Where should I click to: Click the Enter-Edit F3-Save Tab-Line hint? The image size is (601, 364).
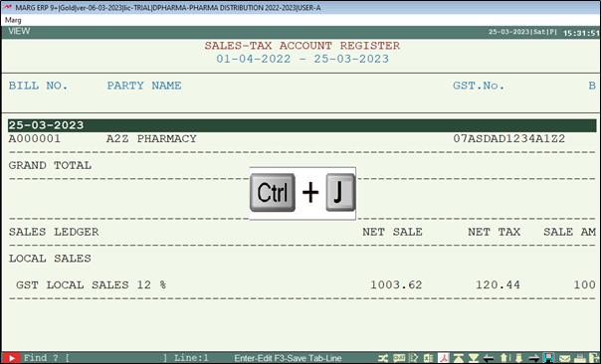point(288,358)
